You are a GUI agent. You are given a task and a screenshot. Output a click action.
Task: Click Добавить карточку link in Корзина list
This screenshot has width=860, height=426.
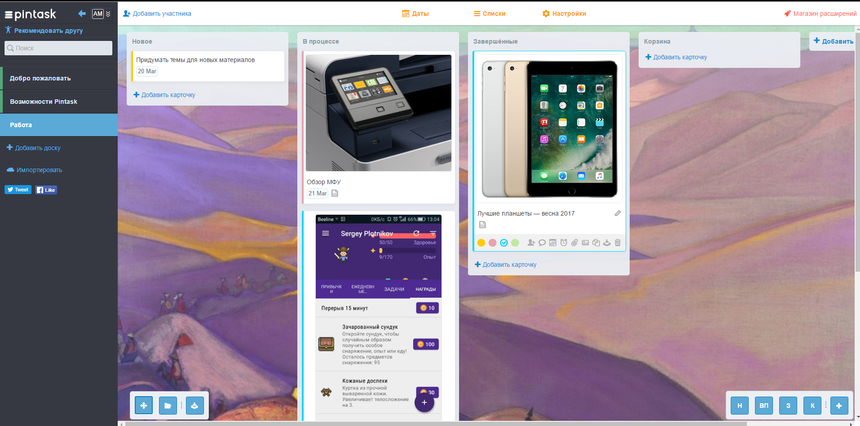(676, 57)
